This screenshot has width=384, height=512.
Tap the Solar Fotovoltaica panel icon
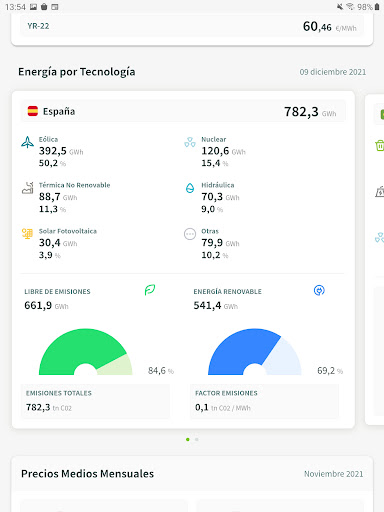point(27,234)
